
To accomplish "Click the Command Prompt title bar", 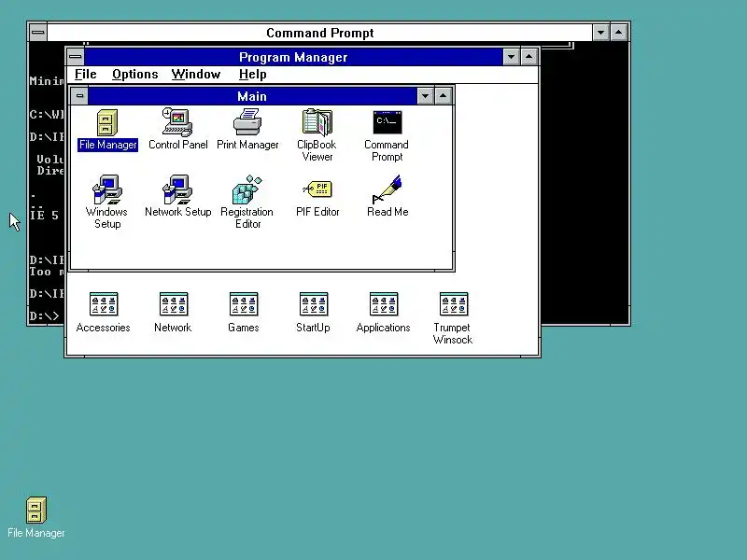I will 319,33.
